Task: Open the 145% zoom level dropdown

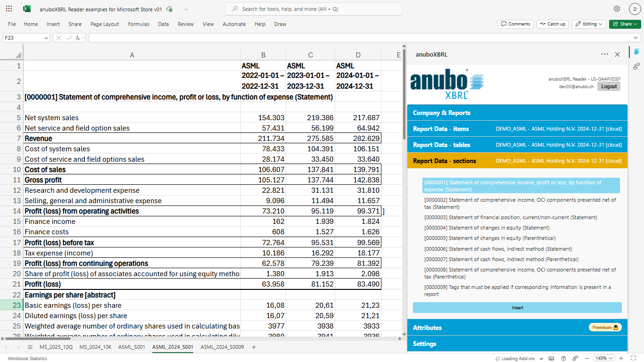Action: tap(604, 358)
